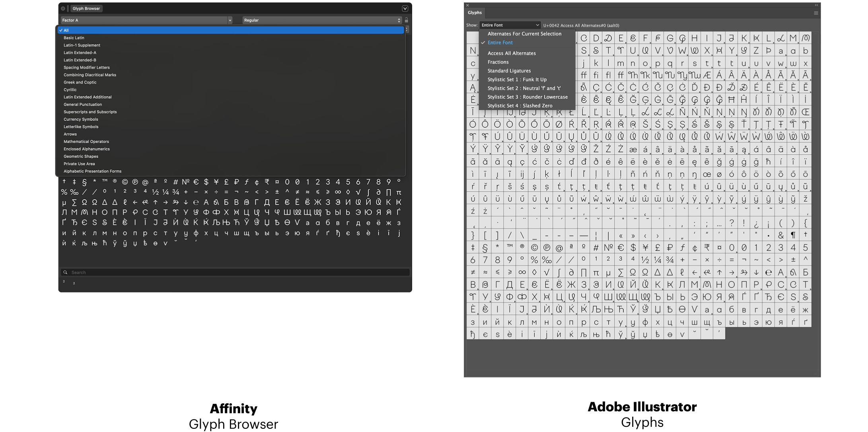
Task: Collapse Glyphs panel with double-arrow icon
Action: pyautogui.click(x=816, y=5)
